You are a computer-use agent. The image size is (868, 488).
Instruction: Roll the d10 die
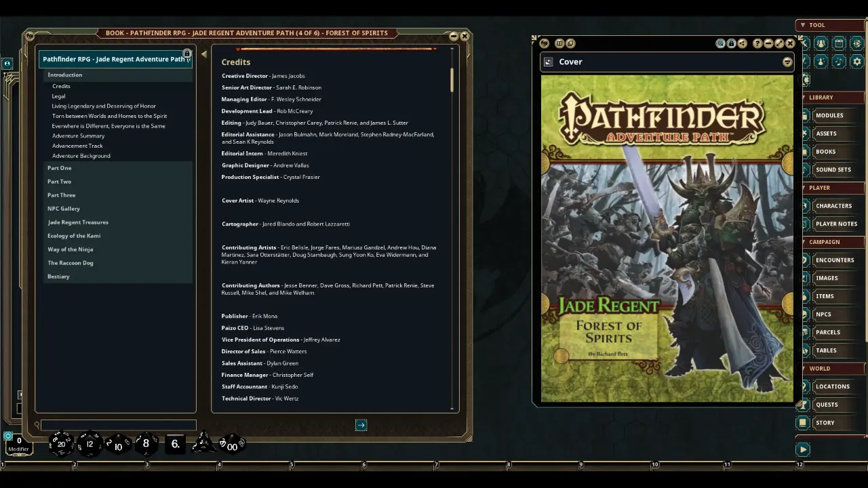pyautogui.click(x=118, y=445)
